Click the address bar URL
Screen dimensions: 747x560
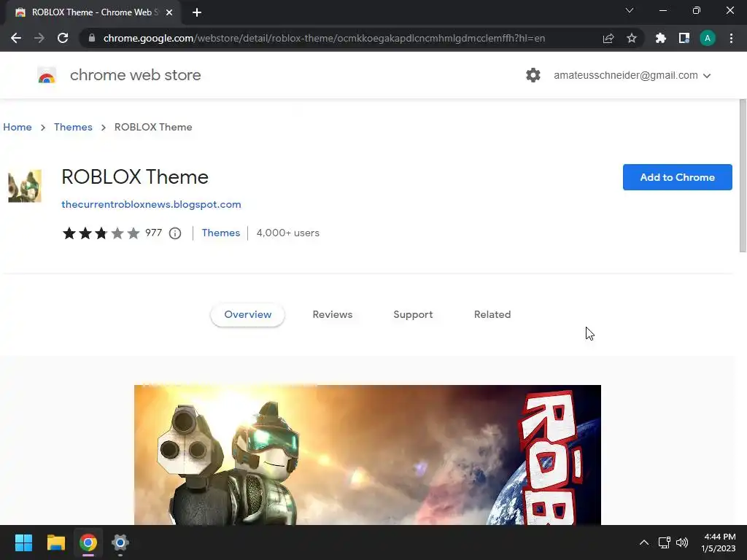(324, 38)
